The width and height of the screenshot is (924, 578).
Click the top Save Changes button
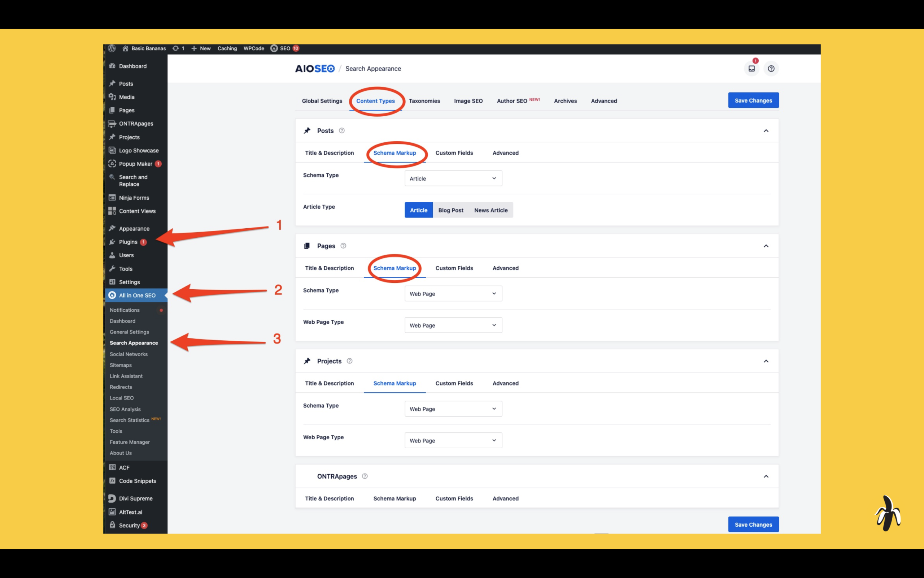(x=753, y=100)
